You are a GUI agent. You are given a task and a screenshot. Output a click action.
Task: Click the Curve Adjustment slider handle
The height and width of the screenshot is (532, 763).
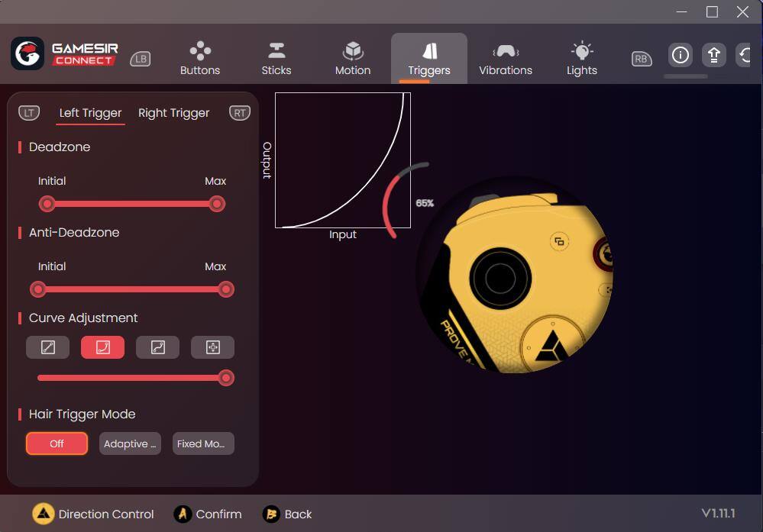pos(226,378)
